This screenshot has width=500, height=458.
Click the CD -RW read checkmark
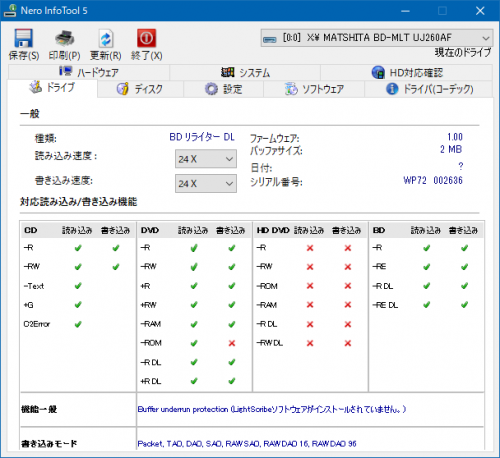tap(78, 267)
